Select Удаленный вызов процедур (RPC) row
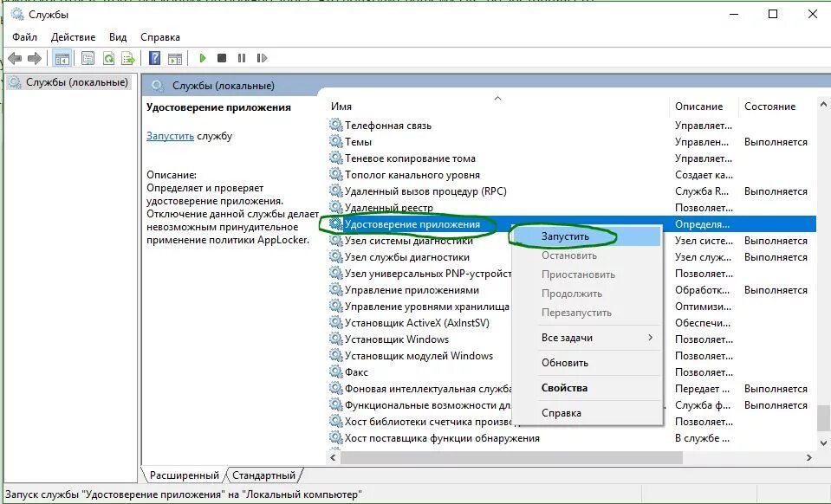Screen dimensions: 831x504 (571, 191)
